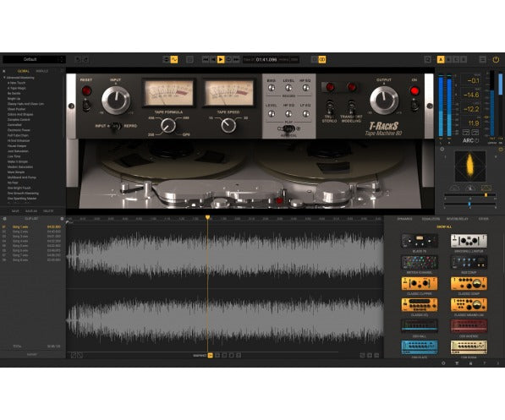Open the search magnifier icon

427,59
